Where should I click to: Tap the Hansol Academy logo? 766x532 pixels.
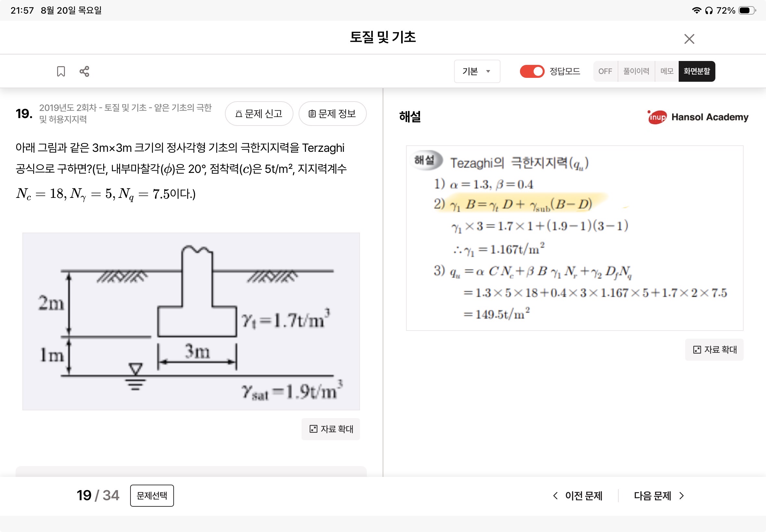(x=697, y=117)
